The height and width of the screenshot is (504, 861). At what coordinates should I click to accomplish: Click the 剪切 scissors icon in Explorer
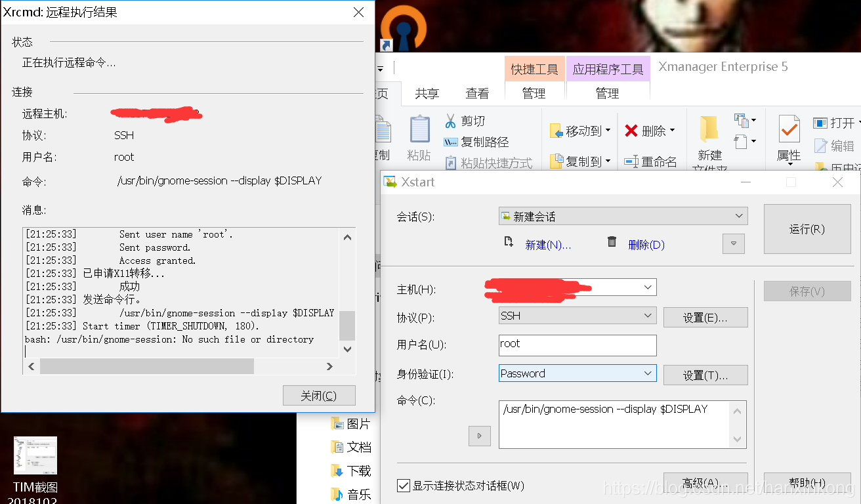pos(451,121)
